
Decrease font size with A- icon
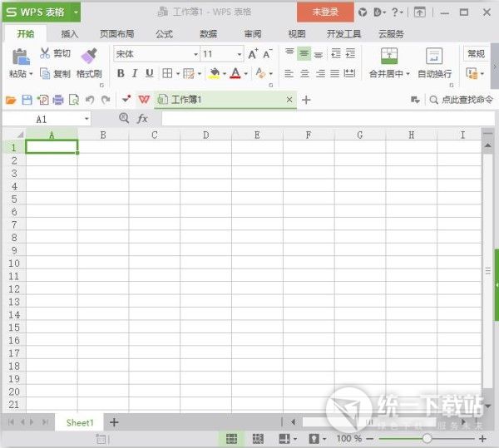(x=268, y=54)
